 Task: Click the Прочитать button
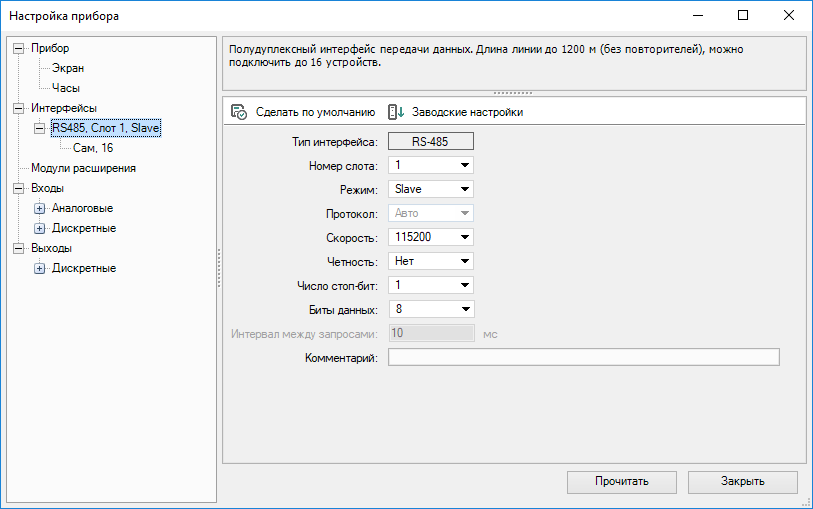621,481
